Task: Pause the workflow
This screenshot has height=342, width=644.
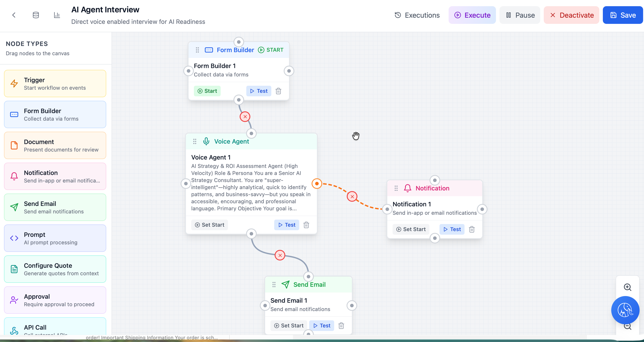Action: 519,15
